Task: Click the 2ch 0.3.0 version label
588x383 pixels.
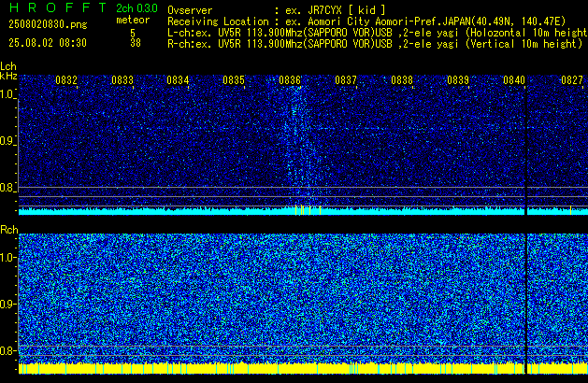Action: point(136,8)
